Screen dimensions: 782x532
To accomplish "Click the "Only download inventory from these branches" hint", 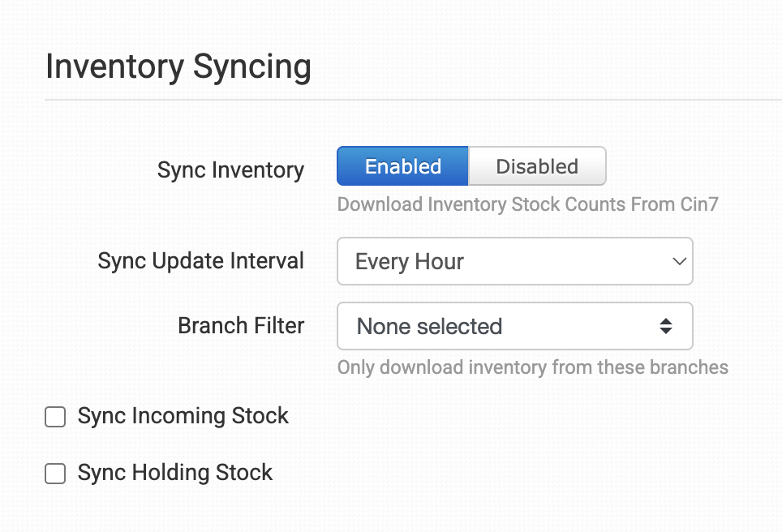I will [532, 367].
